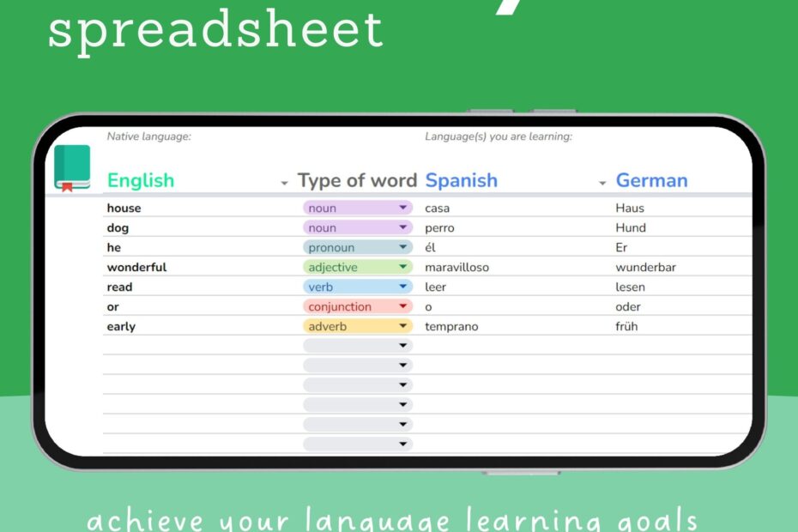Select the cell containing house

pyautogui.click(x=124, y=208)
